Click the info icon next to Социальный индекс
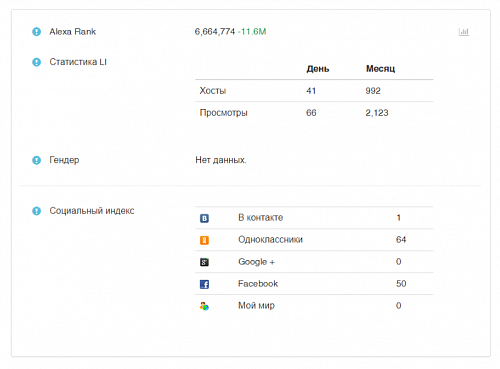Image resolution: width=500 pixels, height=369 pixels. [36, 211]
